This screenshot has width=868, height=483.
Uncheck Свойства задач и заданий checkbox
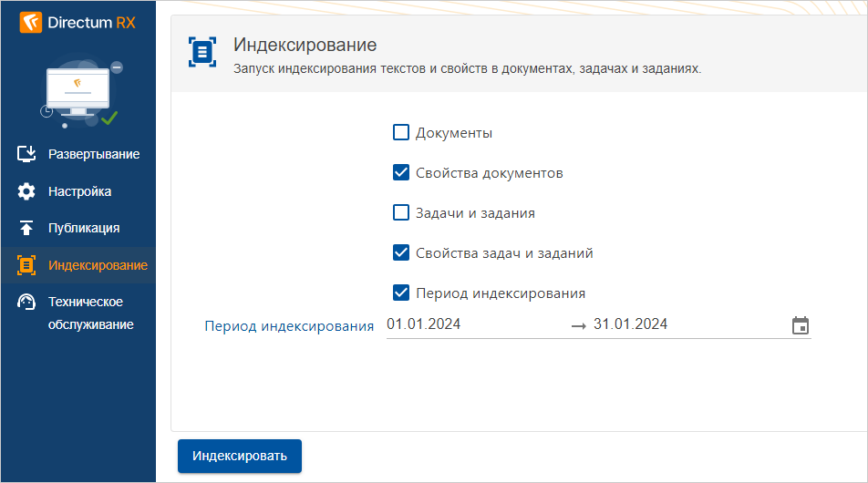[400, 253]
